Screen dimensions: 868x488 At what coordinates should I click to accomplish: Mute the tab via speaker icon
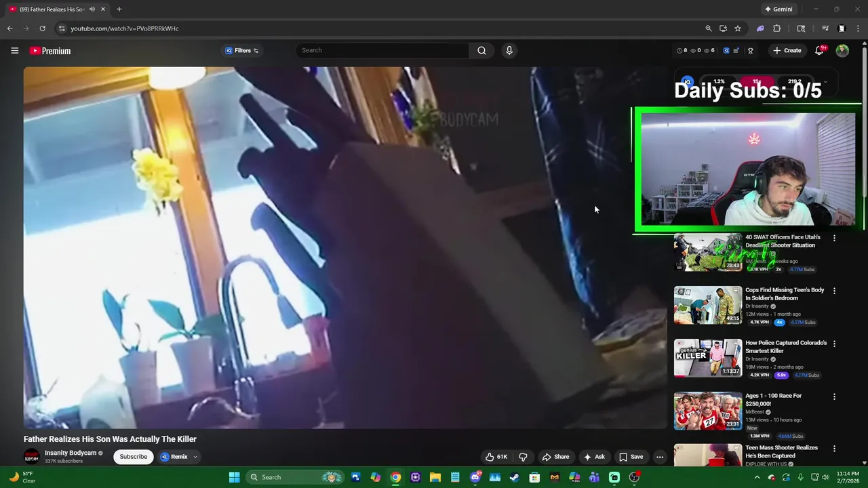click(92, 9)
